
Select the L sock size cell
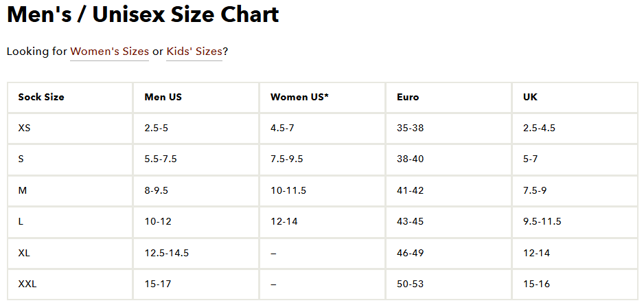[21, 221]
